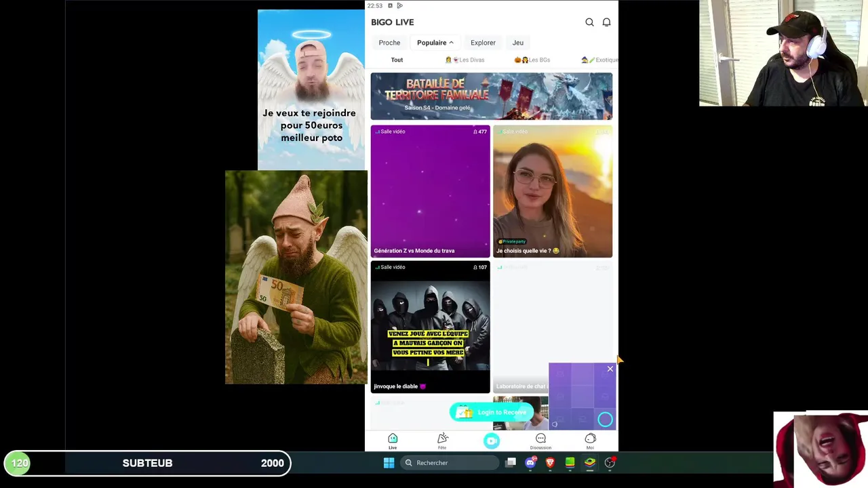Image resolution: width=868 pixels, height=488 pixels.
Task: Open search in BIGO LIVE header
Action: pos(589,22)
